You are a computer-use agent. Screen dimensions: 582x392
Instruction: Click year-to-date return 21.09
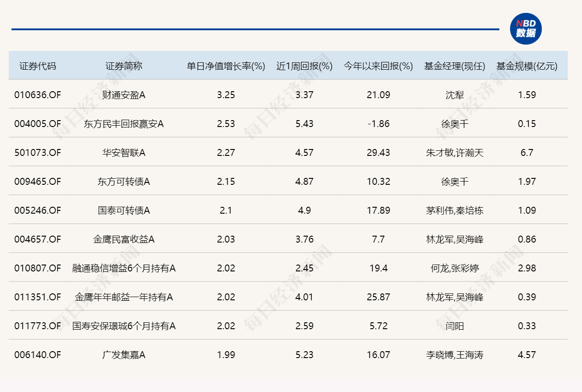click(x=379, y=95)
